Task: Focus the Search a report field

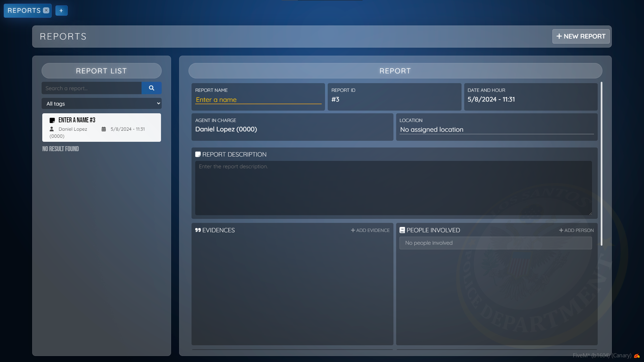Action: pos(91,88)
